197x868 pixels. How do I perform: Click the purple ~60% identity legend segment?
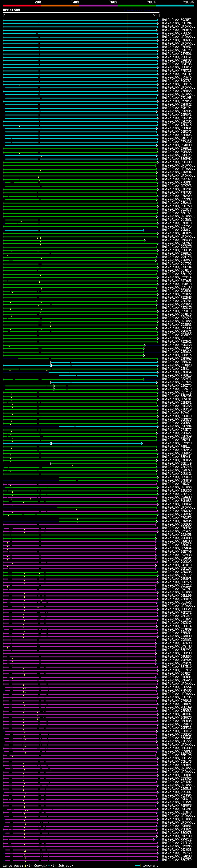point(99,6)
